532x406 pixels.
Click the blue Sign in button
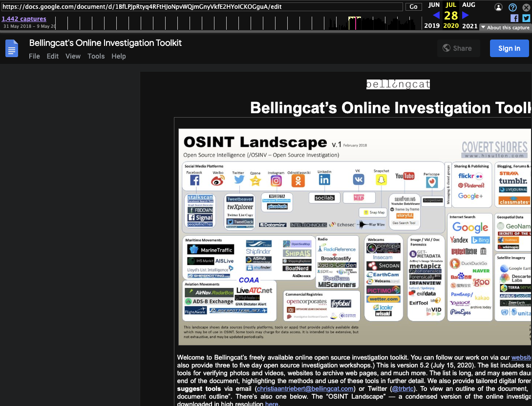click(x=509, y=48)
